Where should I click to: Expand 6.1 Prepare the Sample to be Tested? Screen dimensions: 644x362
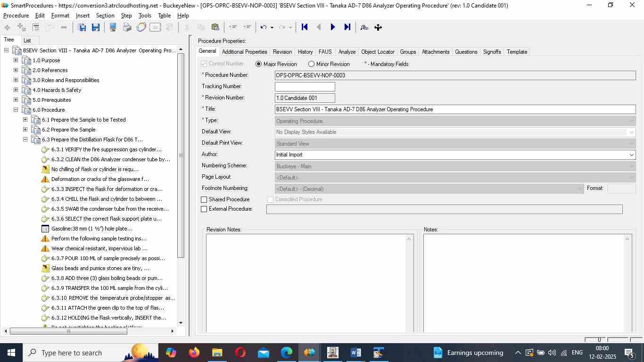click(25, 120)
